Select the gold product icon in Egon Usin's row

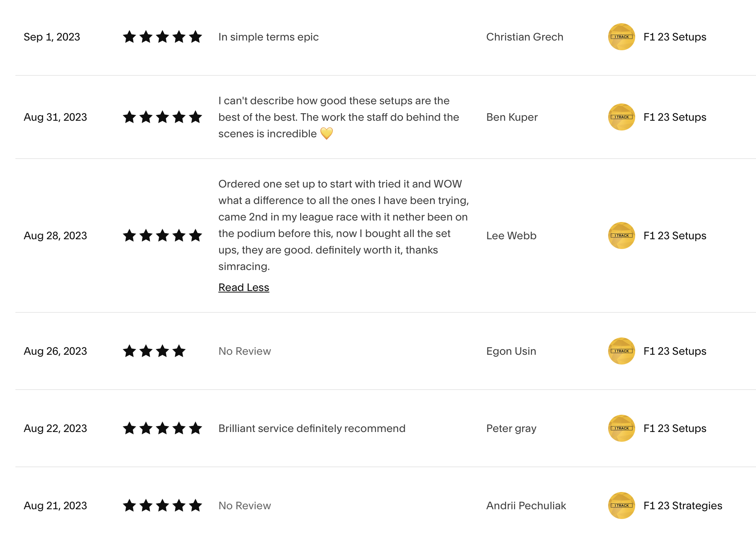621,351
